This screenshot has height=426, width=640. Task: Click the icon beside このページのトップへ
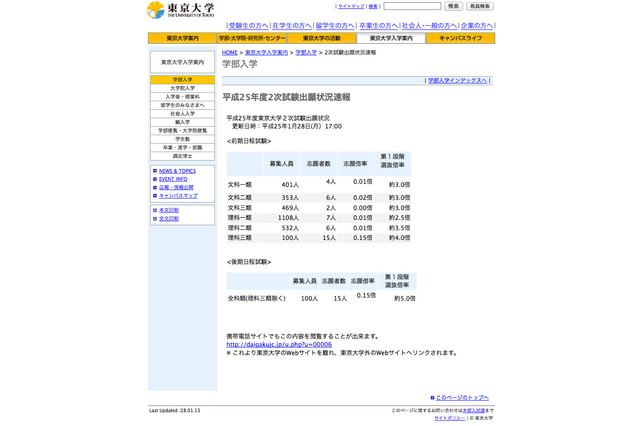click(432, 397)
